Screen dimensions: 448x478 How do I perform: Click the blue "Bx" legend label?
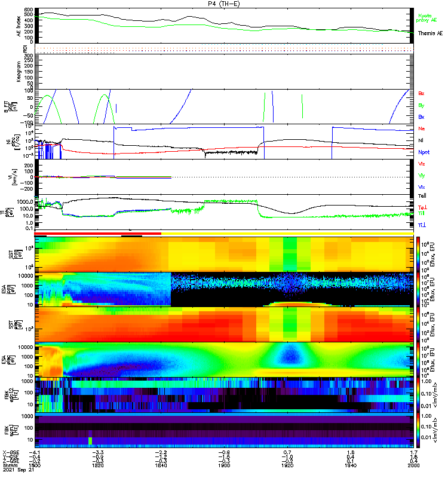[421, 117]
